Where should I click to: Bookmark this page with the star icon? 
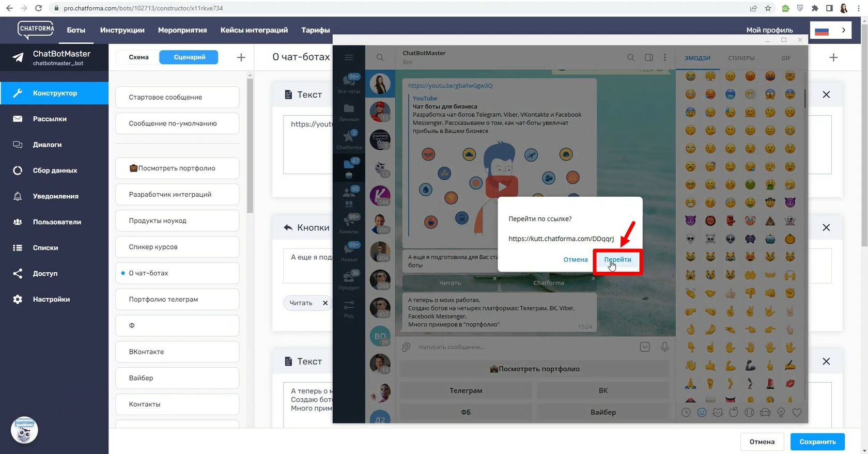point(768,8)
